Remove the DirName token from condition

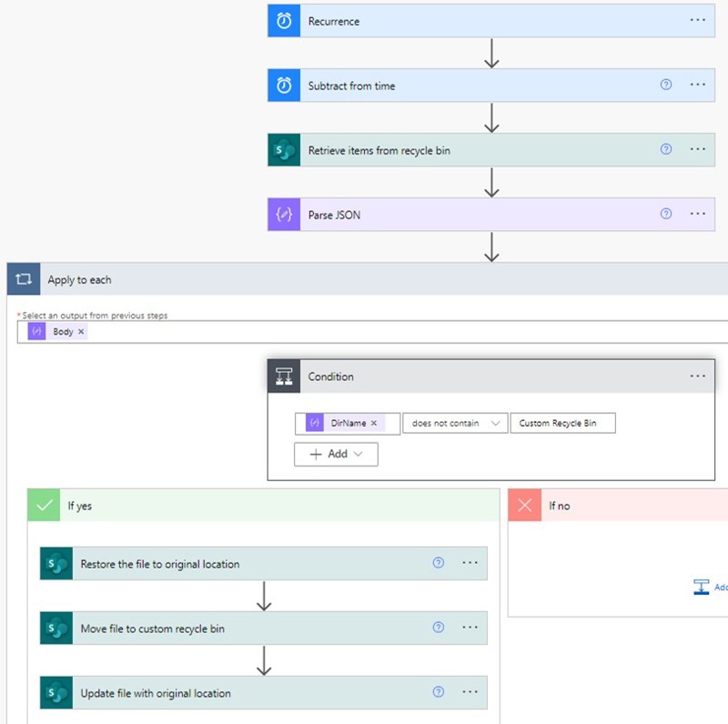(x=374, y=423)
